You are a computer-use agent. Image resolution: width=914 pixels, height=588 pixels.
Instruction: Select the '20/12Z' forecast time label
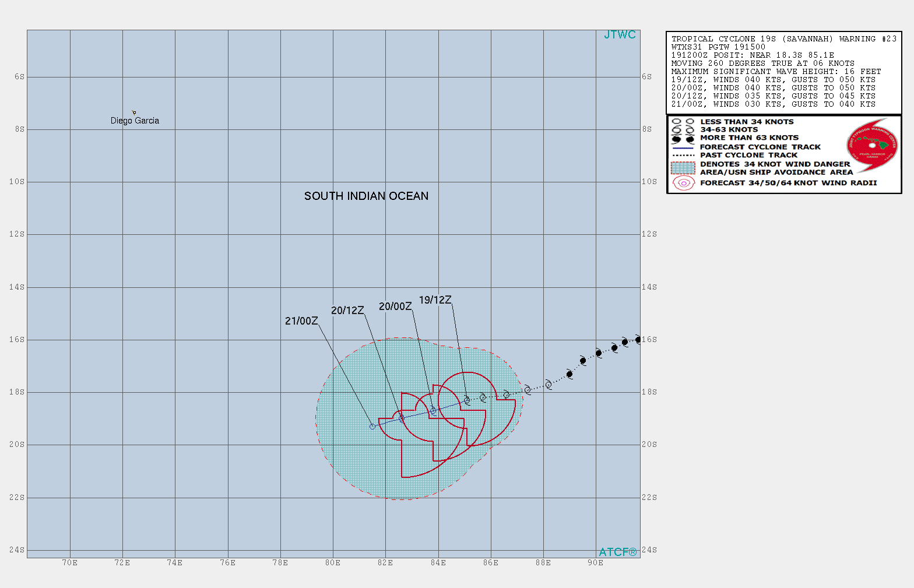[x=347, y=311]
